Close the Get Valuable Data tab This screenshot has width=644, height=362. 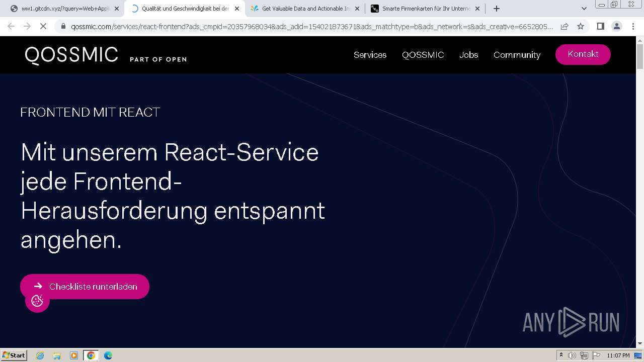click(x=357, y=9)
